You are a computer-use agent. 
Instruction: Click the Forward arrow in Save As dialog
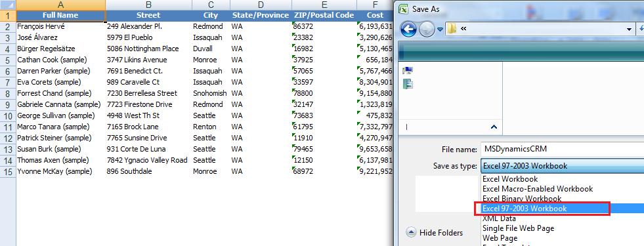(427, 29)
